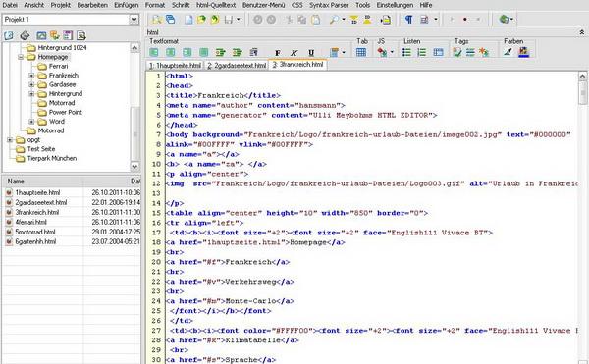Viewport: 589px width, 364px height.
Task: Collapse the Homepage folder
Action: pos(21,57)
